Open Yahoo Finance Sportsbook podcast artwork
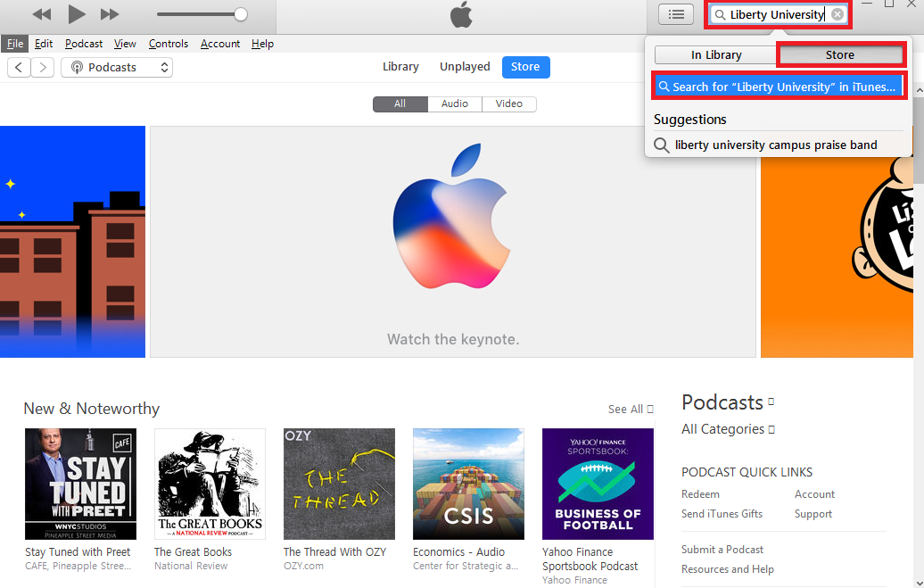 598,484
